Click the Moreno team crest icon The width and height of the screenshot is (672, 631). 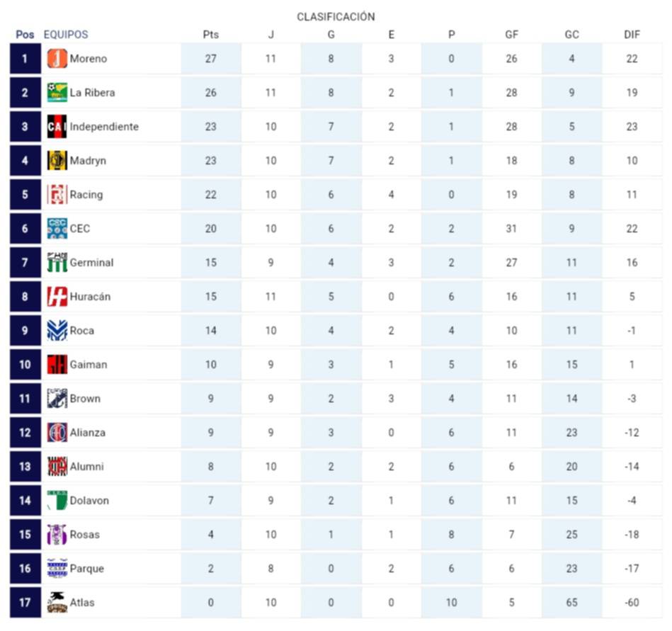(57, 59)
